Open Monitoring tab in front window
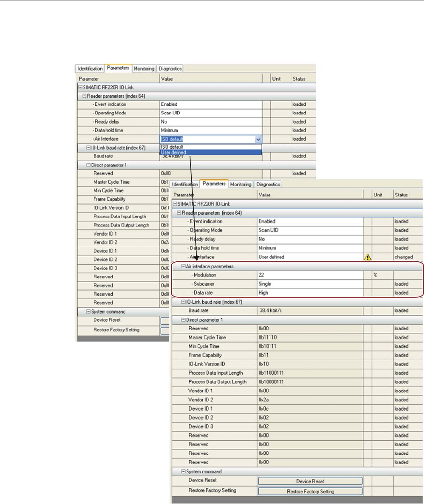Screen dimensions: 425x504 [x=241, y=184]
